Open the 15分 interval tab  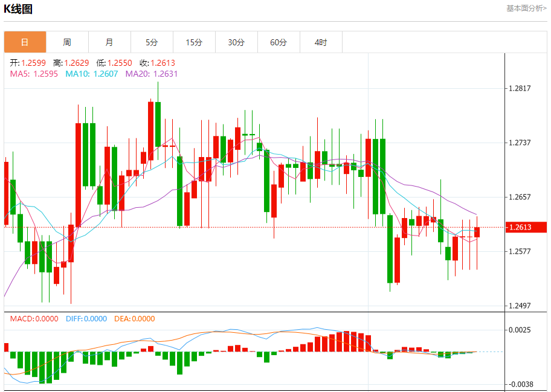[194, 42]
